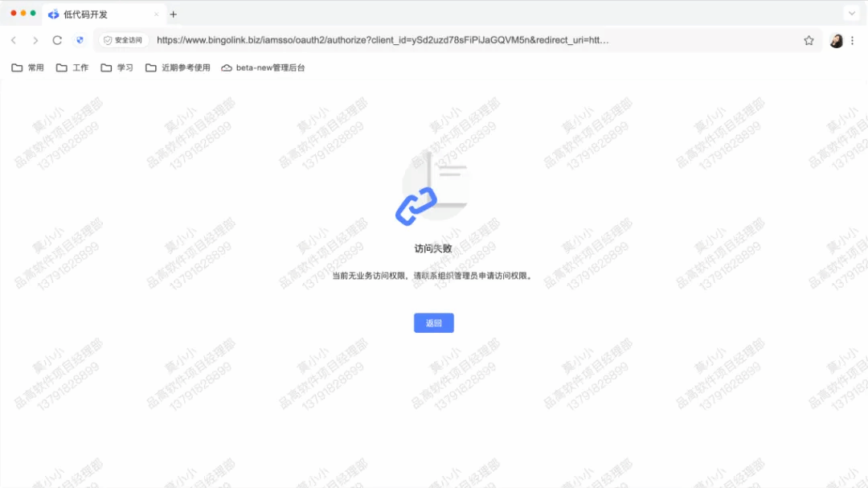
Task: Bookmark this page with the star icon
Action: (809, 40)
